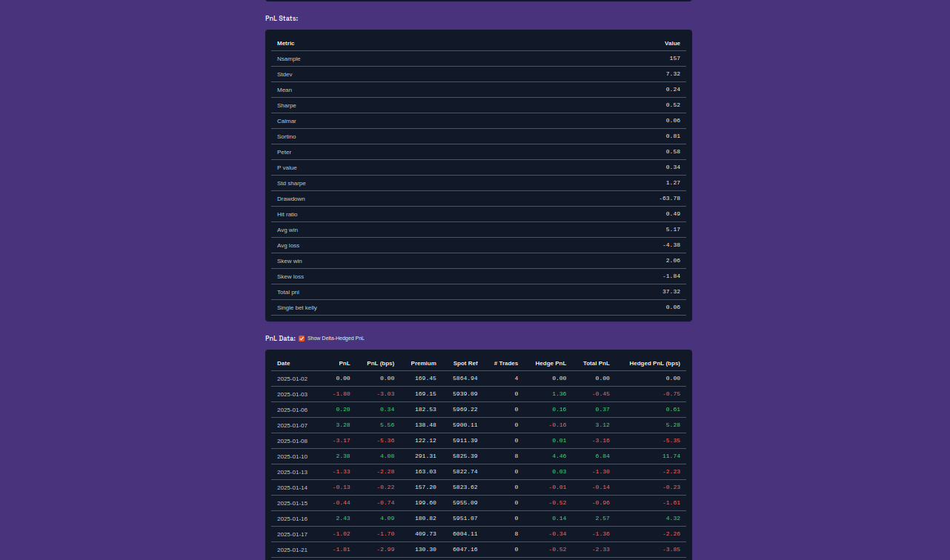Image resolution: width=950 pixels, height=560 pixels.
Task: Click the spot ref 5955.09 on 2025-01-15
Action: [x=465, y=503]
